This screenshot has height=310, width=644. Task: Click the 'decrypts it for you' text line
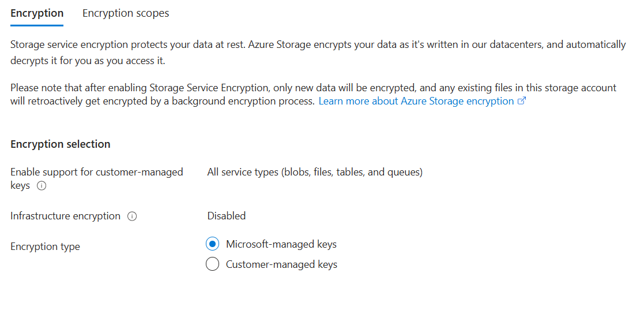click(x=91, y=61)
